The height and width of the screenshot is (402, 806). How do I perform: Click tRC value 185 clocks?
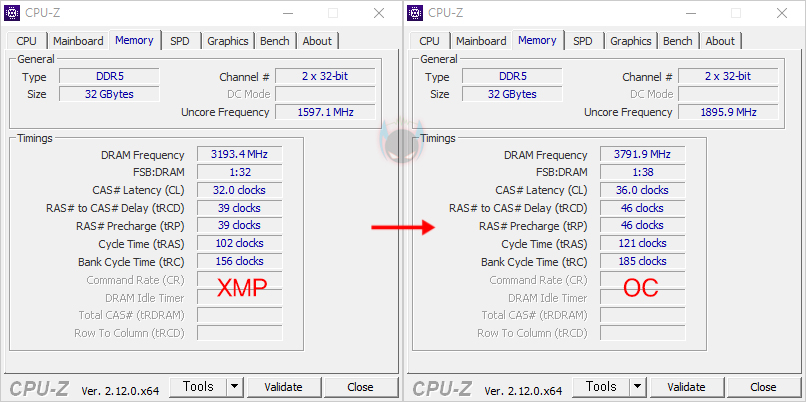[643, 261]
